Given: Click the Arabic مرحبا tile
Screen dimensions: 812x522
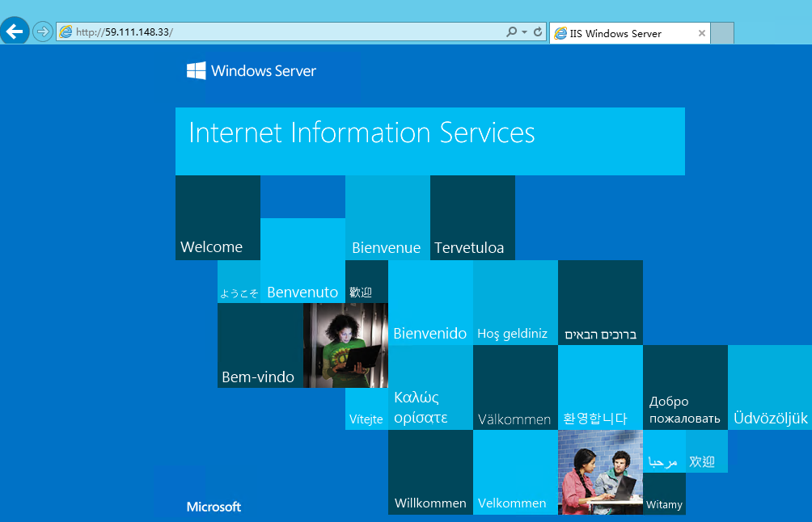Looking at the screenshot, I should 664,451.
